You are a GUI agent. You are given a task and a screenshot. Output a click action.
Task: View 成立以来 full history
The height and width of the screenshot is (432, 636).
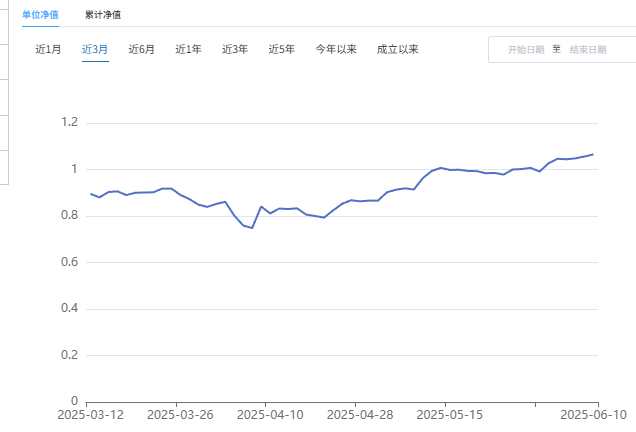click(397, 49)
